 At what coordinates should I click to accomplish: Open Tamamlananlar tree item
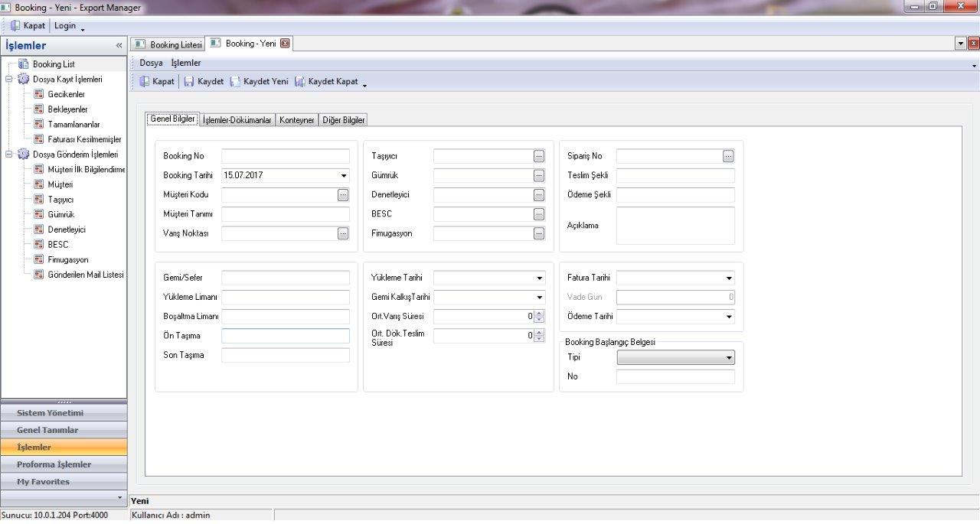point(73,124)
